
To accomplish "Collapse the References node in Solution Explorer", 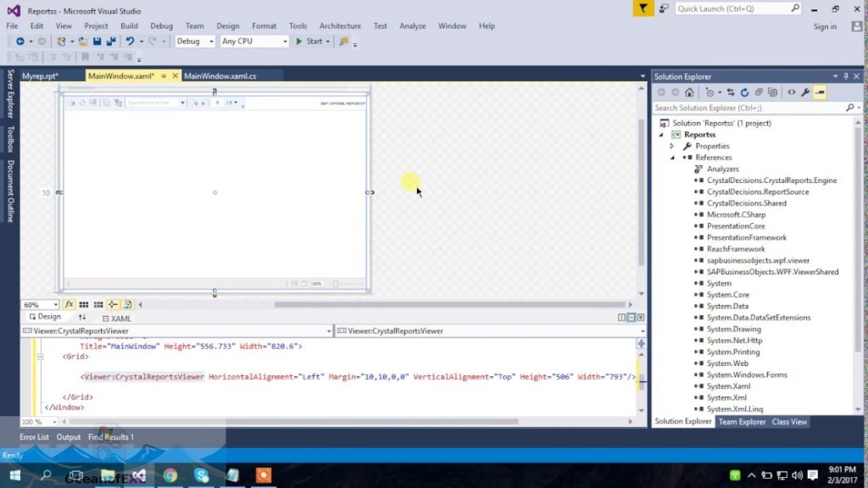I will coord(672,157).
